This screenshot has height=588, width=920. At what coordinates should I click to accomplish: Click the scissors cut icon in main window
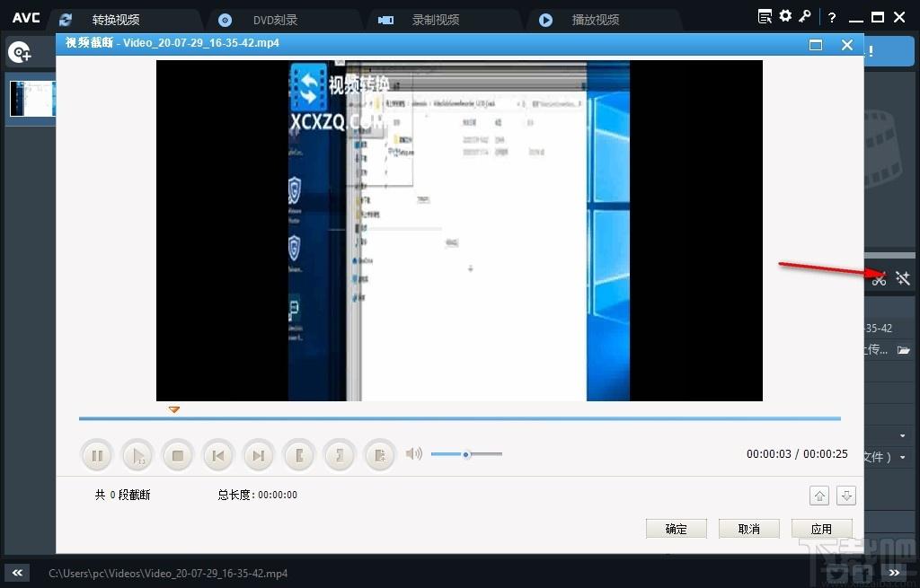(x=879, y=278)
